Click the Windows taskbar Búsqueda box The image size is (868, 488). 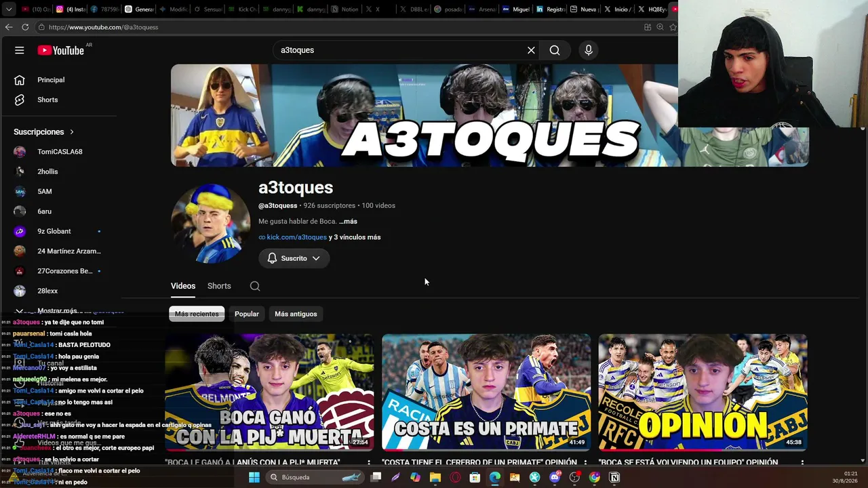314,477
